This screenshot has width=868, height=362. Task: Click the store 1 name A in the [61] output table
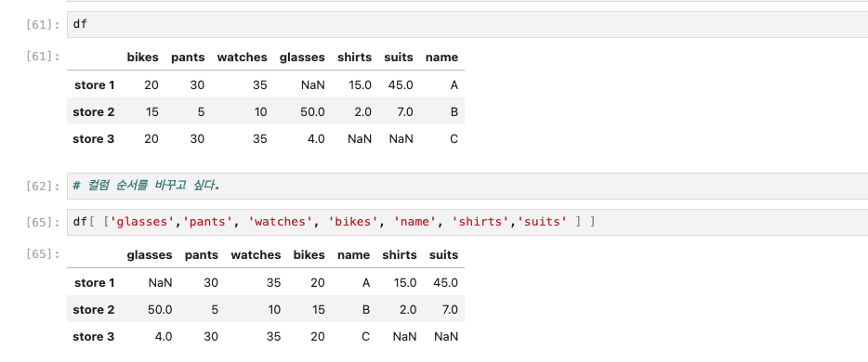click(454, 85)
